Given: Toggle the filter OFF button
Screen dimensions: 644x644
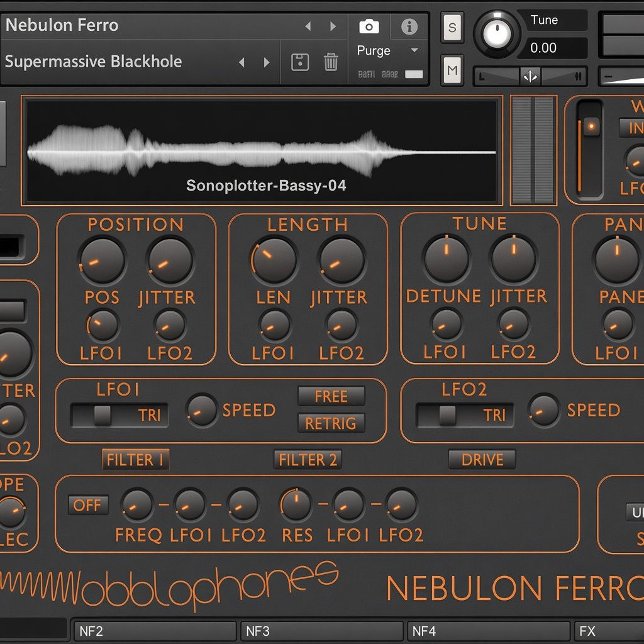Looking at the screenshot, I should pos(88,505).
